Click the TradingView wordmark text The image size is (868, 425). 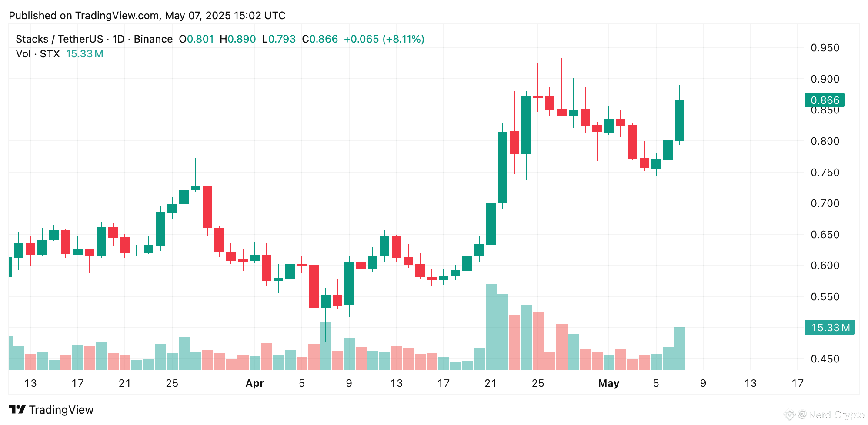(61, 410)
